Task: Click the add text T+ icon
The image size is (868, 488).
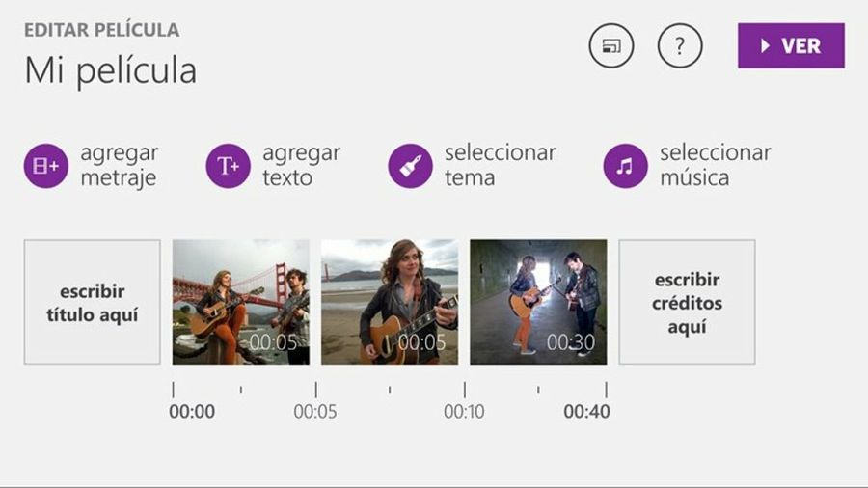Action: coord(229,166)
